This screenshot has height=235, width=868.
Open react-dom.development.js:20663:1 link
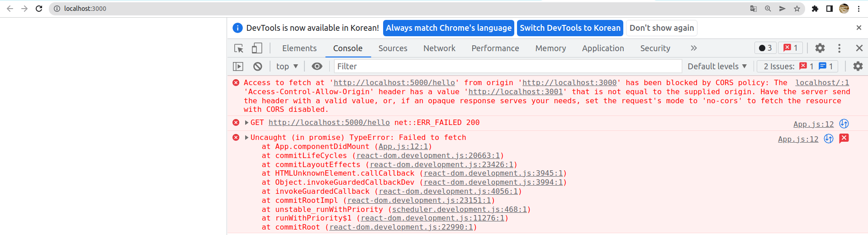point(428,156)
